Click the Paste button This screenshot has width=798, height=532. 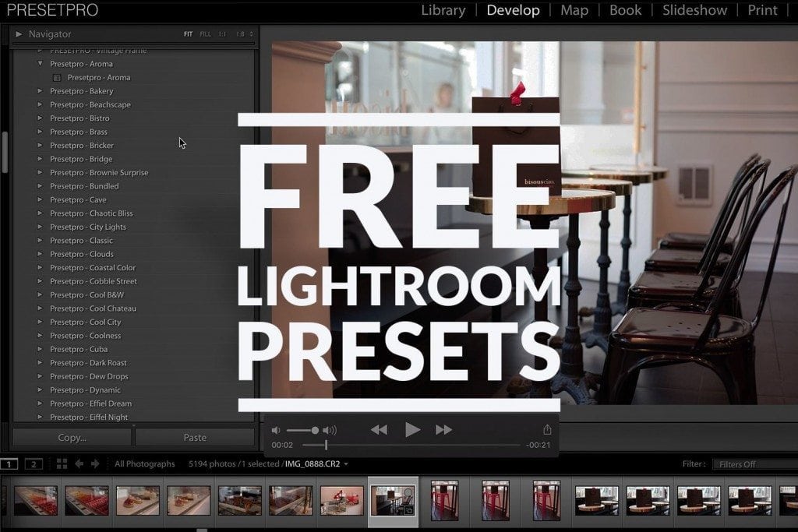[195, 438]
